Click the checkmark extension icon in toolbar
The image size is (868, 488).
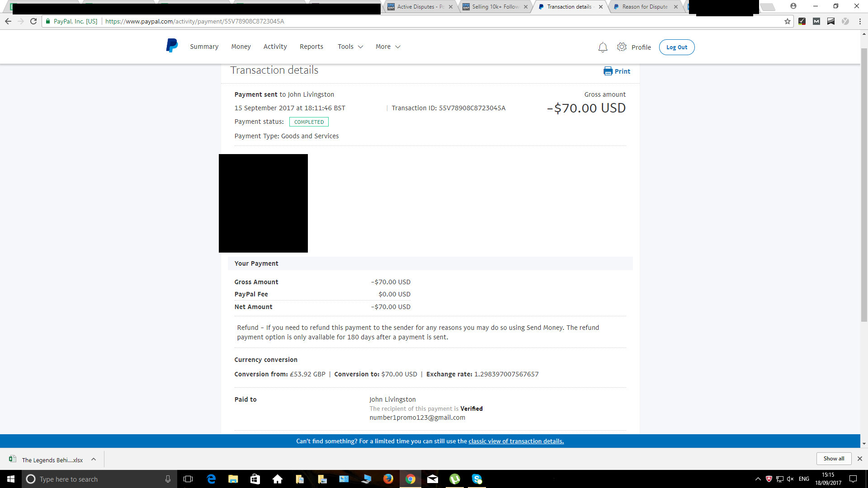[x=802, y=21]
